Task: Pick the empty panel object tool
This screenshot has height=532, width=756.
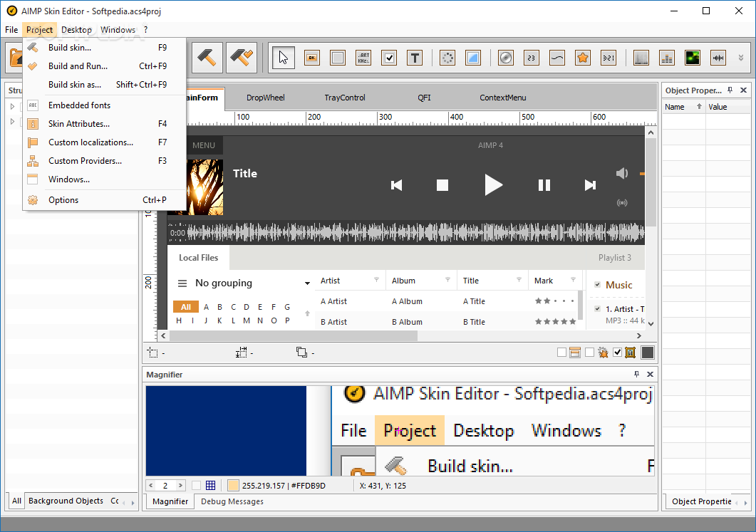Action: [x=338, y=58]
